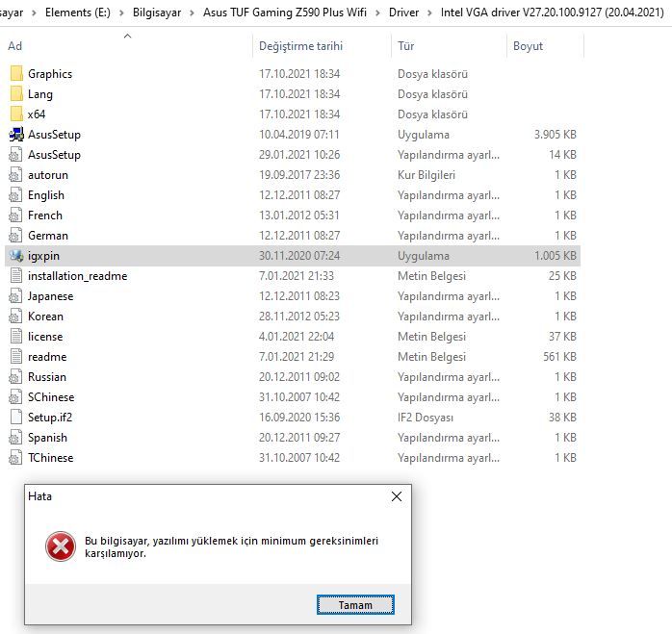Click date 16.09.2020 15:36 of Setup.if2
Viewport: 672px width, 634px height.
(x=299, y=418)
